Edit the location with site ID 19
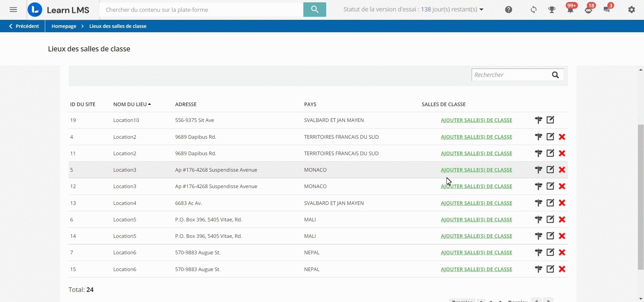 550,120
